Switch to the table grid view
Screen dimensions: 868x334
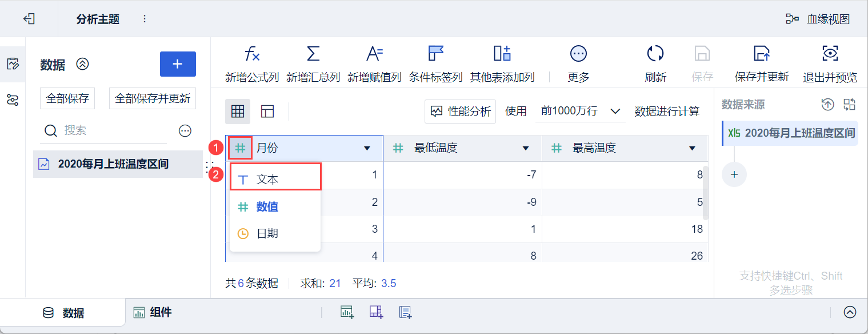point(238,112)
